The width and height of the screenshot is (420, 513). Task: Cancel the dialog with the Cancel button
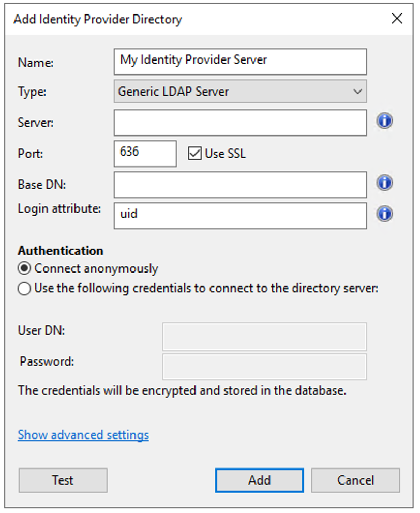pos(355,480)
